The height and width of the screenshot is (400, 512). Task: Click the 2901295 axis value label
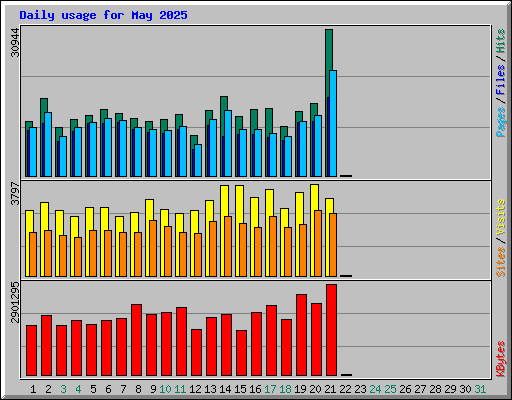point(15,302)
